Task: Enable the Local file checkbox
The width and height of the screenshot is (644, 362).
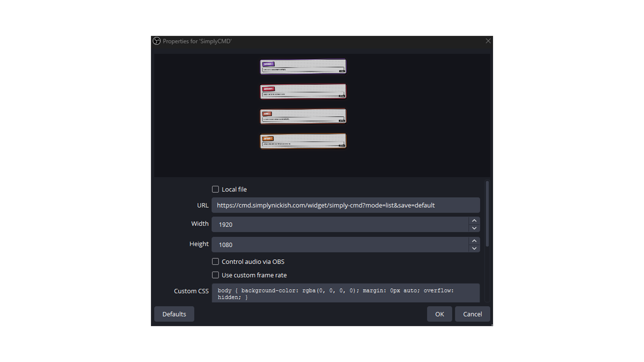Action: (215, 189)
